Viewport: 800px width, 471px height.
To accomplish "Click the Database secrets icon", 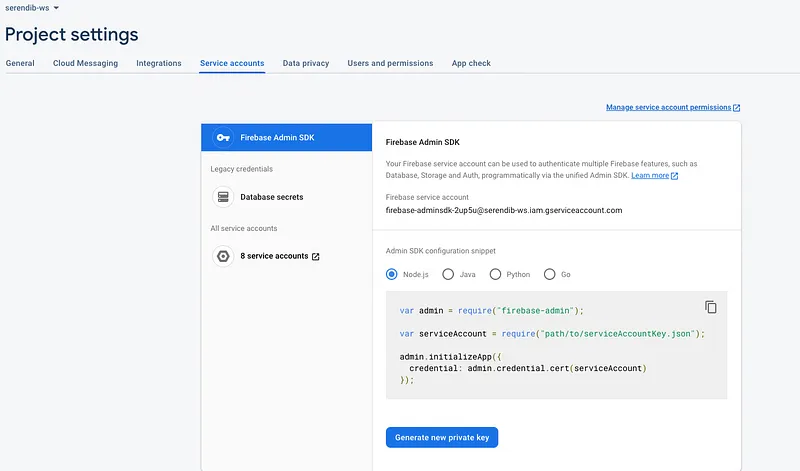I will tap(223, 197).
